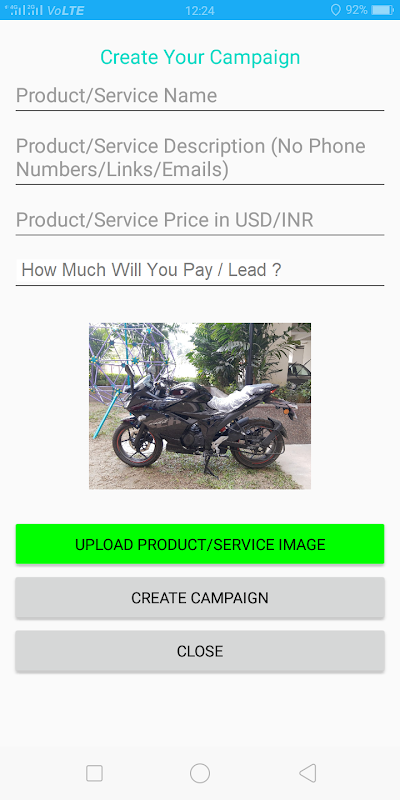Select the Product/Service Price in USD/INR field
Screen dimensions: 400x800
(199, 220)
